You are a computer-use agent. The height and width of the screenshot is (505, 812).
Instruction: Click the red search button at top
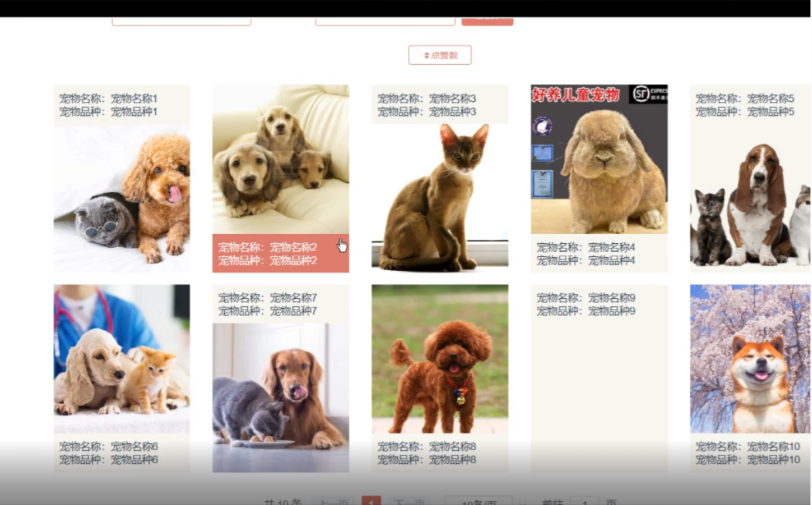[487, 20]
